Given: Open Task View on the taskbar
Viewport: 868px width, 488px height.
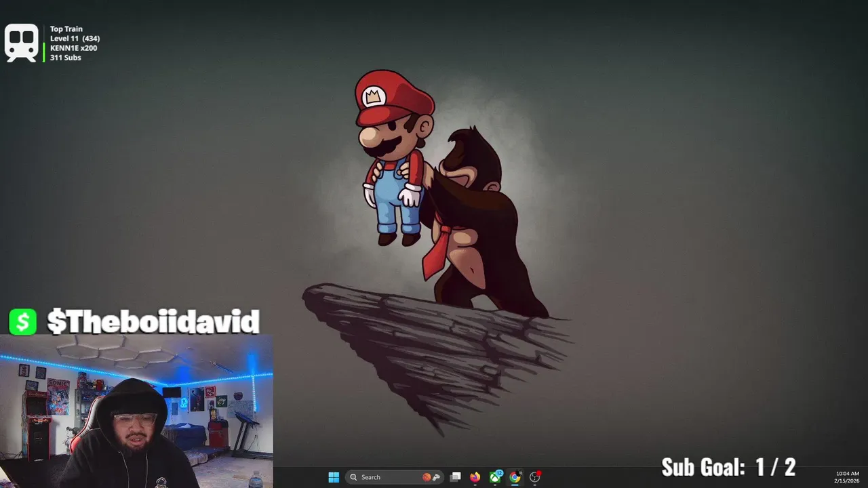Looking at the screenshot, I should click(456, 477).
